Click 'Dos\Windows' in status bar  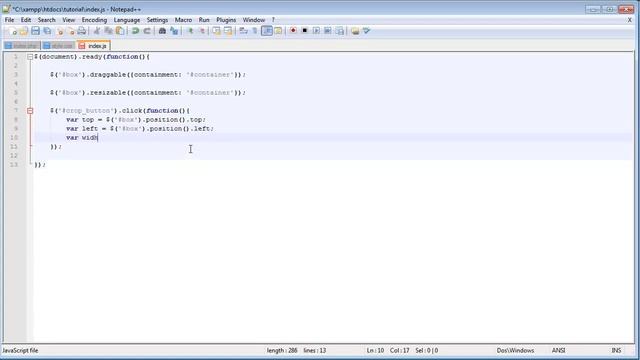coord(515,351)
